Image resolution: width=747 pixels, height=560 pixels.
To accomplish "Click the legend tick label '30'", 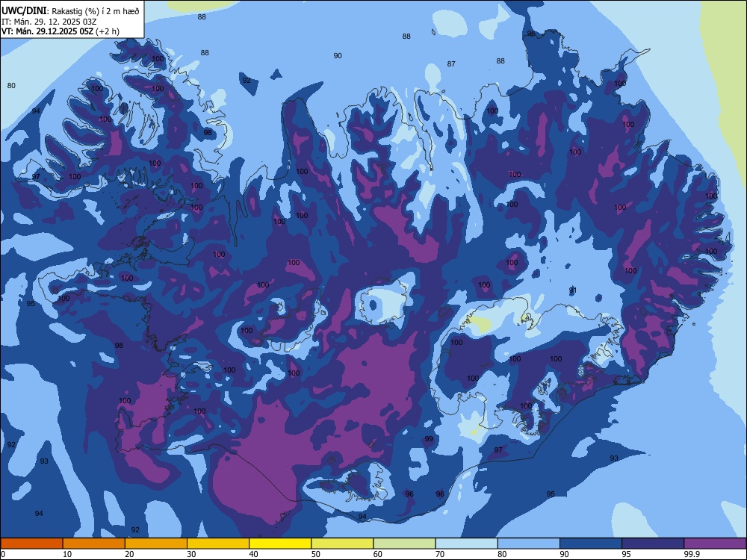I will pyautogui.click(x=191, y=554).
